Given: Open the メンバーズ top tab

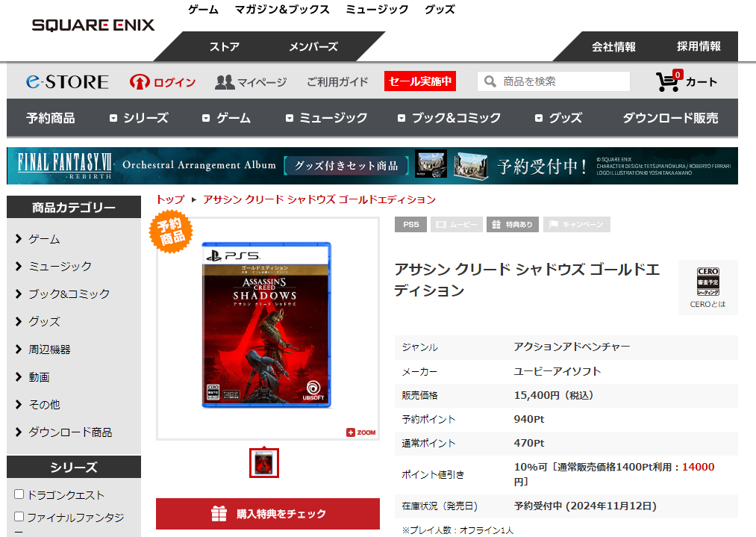Looking at the screenshot, I should point(313,47).
